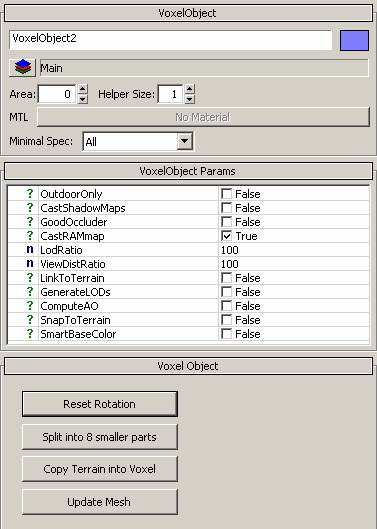Click the VoxelObject2 name field
Viewport: 377px width, 529px height.
pyautogui.click(x=171, y=40)
